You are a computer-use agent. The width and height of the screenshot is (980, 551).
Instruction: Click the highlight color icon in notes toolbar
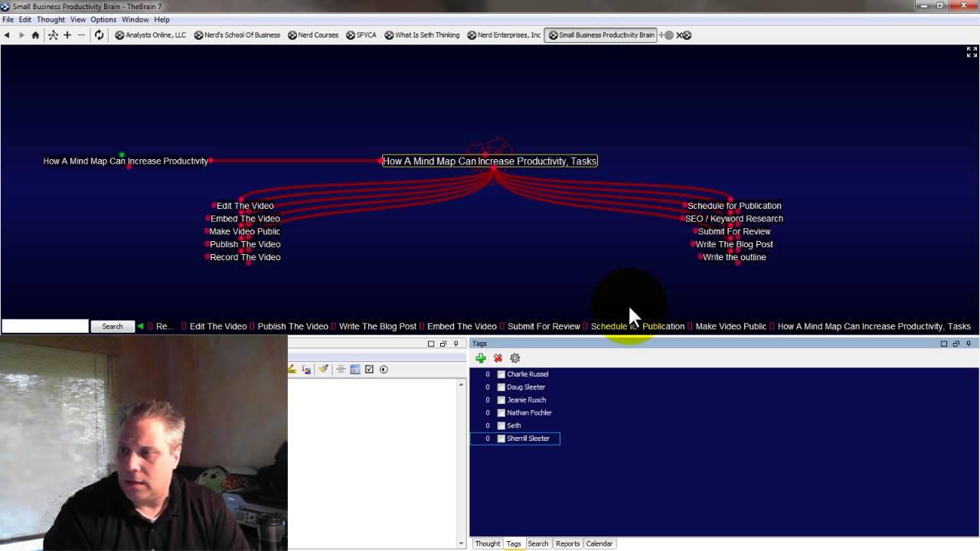292,370
